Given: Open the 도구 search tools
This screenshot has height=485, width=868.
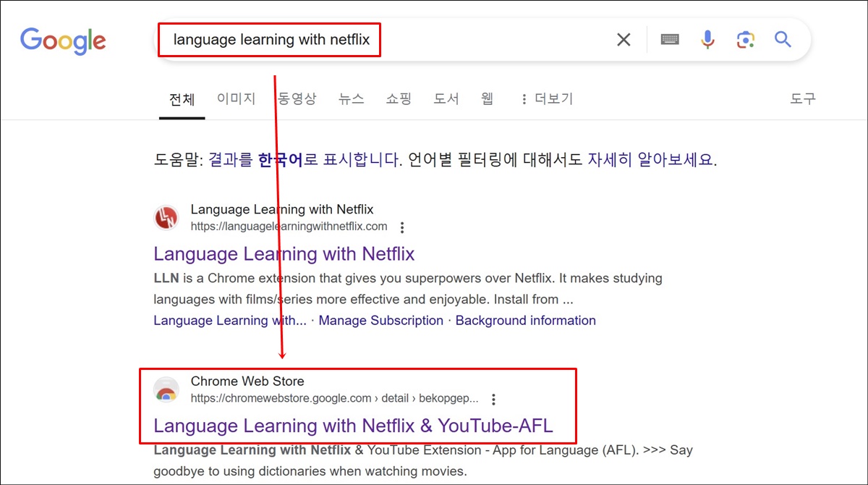Looking at the screenshot, I should (x=803, y=98).
